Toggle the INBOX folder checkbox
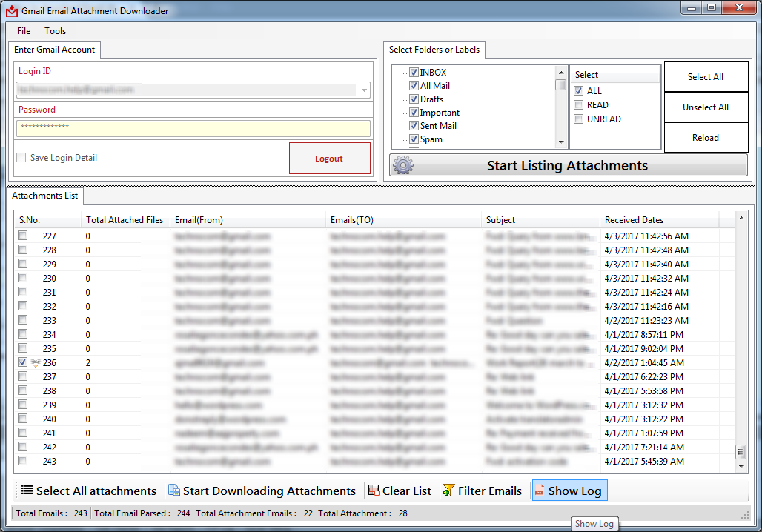The height and width of the screenshot is (532, 762). (x=414, y=73)
